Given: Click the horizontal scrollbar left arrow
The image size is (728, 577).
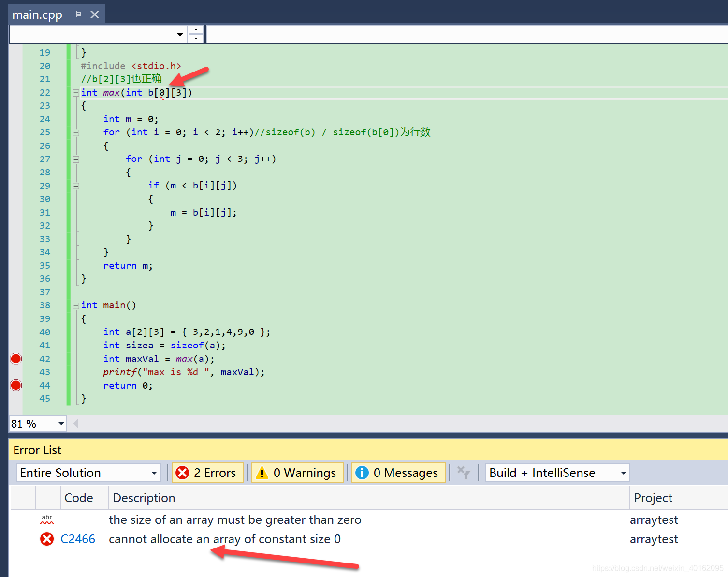Looking at the screenshot, I should (x=75, y=424).
